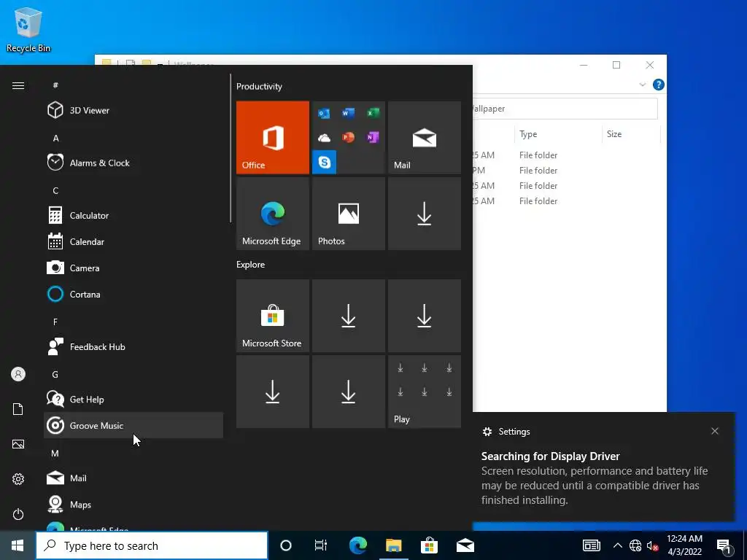Image resolution: width=747 pixels, height=560 pixels.
Task: Launch Alarms & Clock app
Action: pyautogui.click(x=133, y=163)
